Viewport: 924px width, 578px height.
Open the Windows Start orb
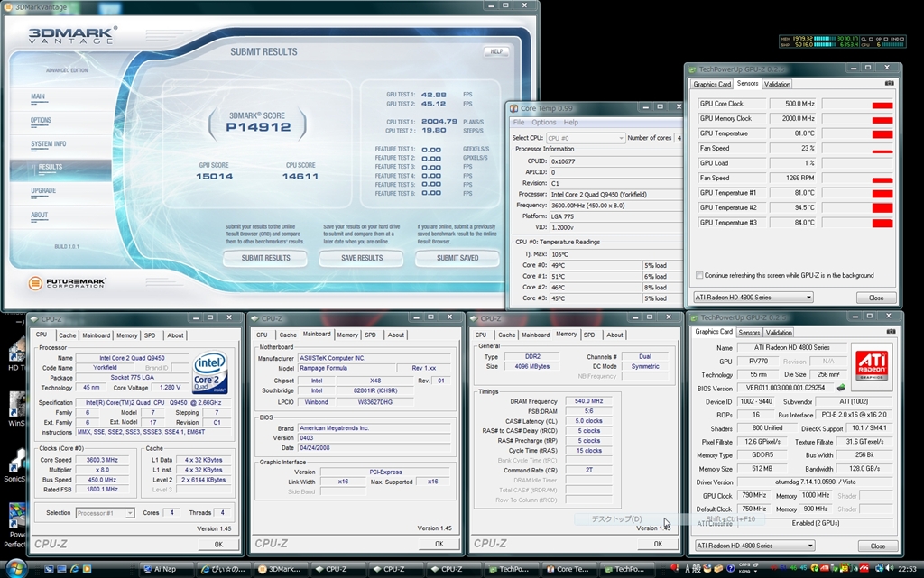(x=15, y=568)
